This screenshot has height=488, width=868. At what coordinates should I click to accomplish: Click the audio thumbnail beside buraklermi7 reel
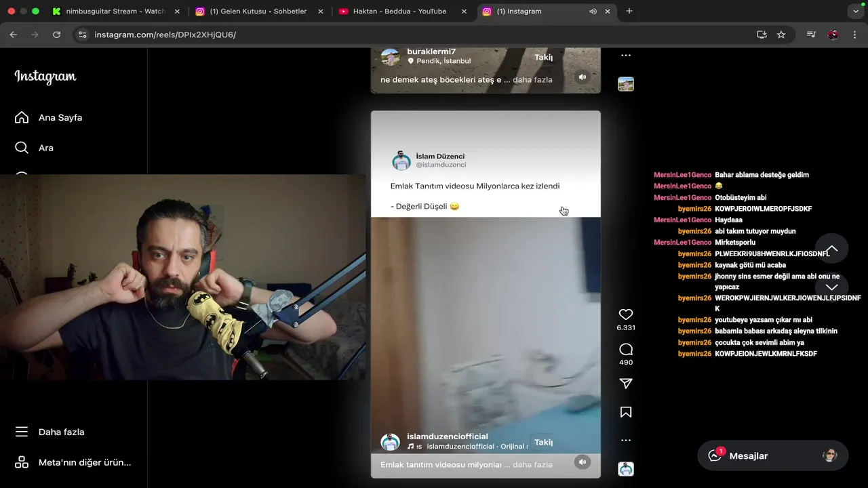pyautogui.click(x=626, y=84)
